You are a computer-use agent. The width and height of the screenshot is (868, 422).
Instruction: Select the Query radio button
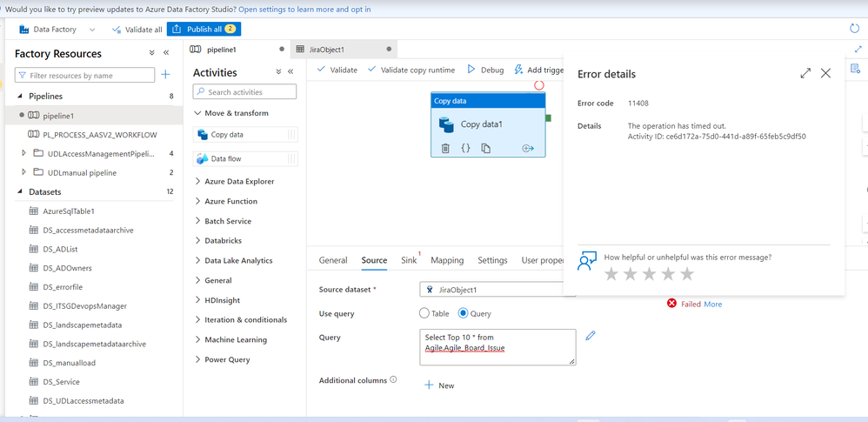point(464,313)
